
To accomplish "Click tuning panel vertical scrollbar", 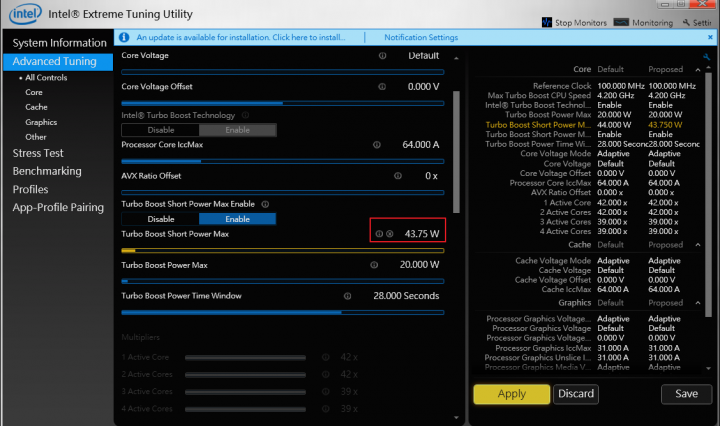I will [456, 152].
